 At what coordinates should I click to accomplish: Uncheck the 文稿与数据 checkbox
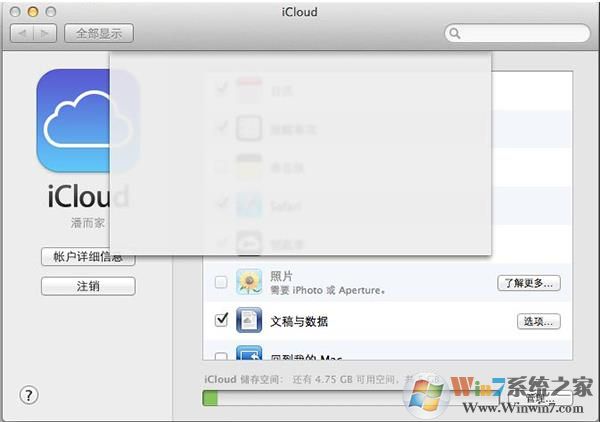pos(221,320)
